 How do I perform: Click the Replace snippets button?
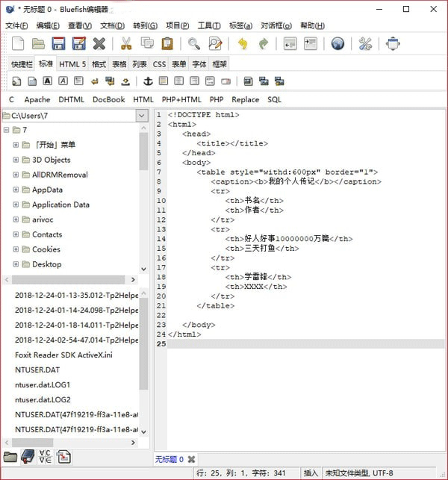245,99
